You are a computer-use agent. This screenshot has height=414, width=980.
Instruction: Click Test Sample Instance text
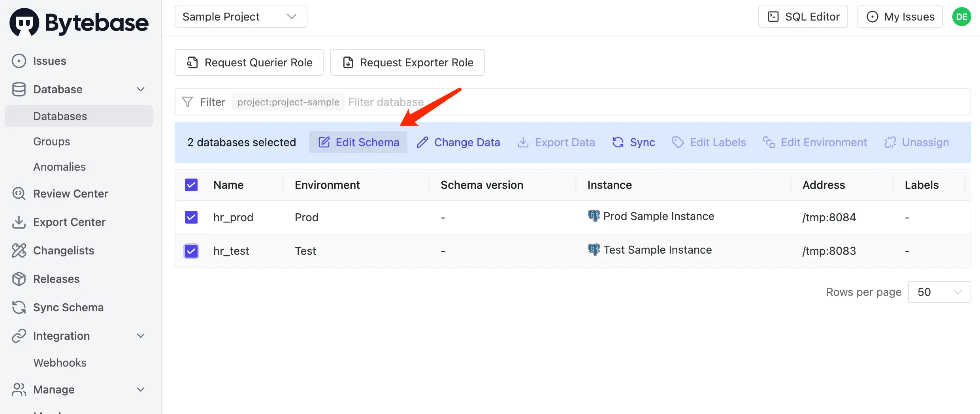click(658, 250)
